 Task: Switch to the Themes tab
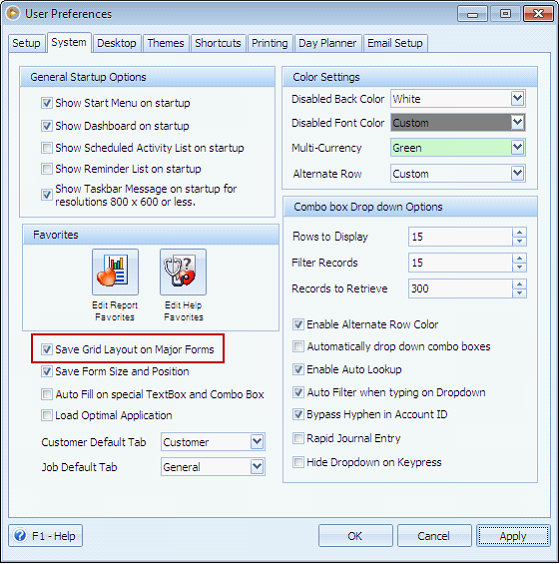tap(166, 44)
